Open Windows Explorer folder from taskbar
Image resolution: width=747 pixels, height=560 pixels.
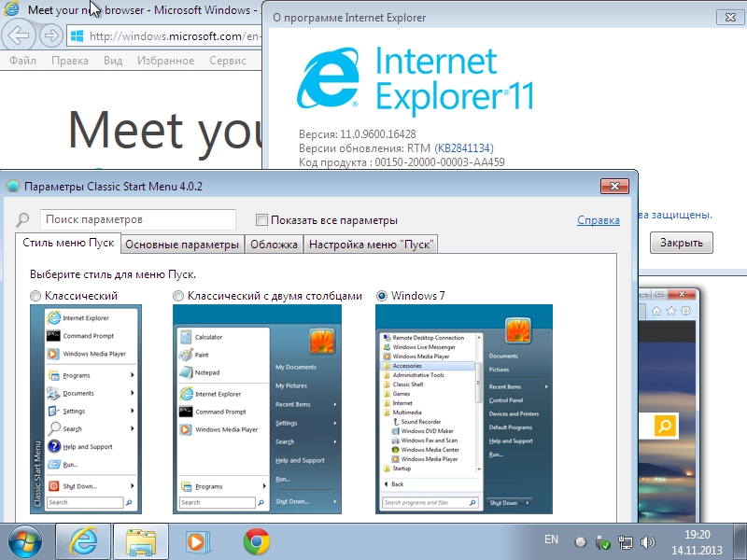point(141,542)
